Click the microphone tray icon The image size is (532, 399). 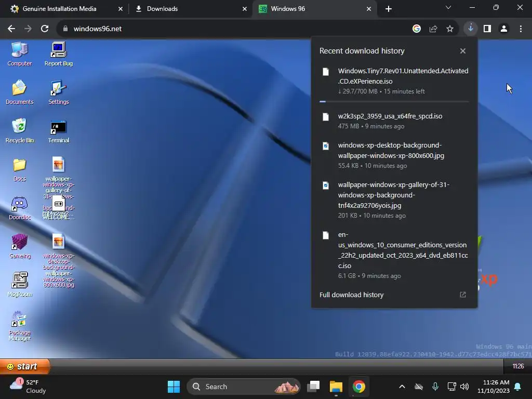(435, 387)
